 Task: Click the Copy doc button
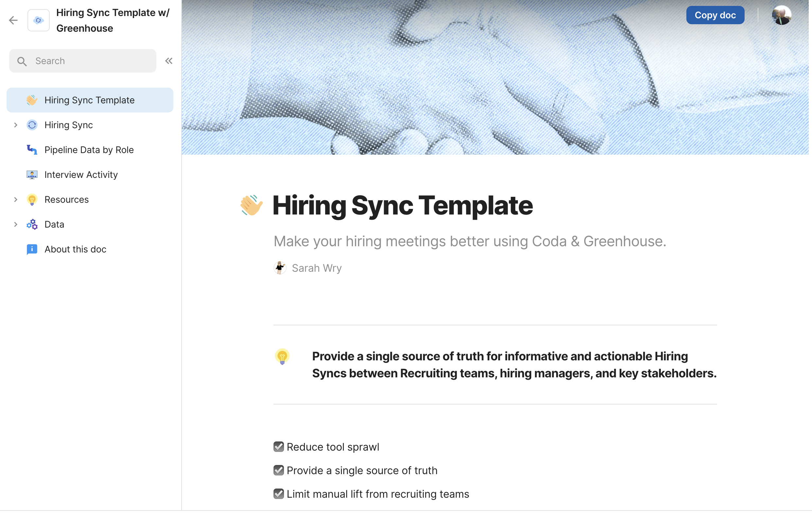click(715, 15)
